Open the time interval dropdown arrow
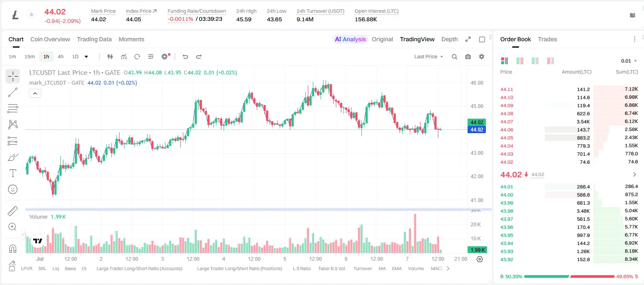The image size is (644, 285). pyautogui.click(x=86, y=57)
